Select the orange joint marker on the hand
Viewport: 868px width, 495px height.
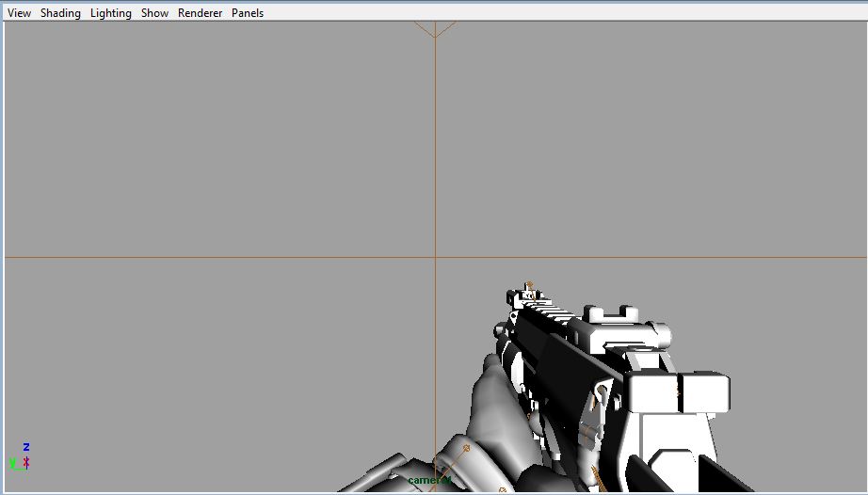tap(466, 448)
